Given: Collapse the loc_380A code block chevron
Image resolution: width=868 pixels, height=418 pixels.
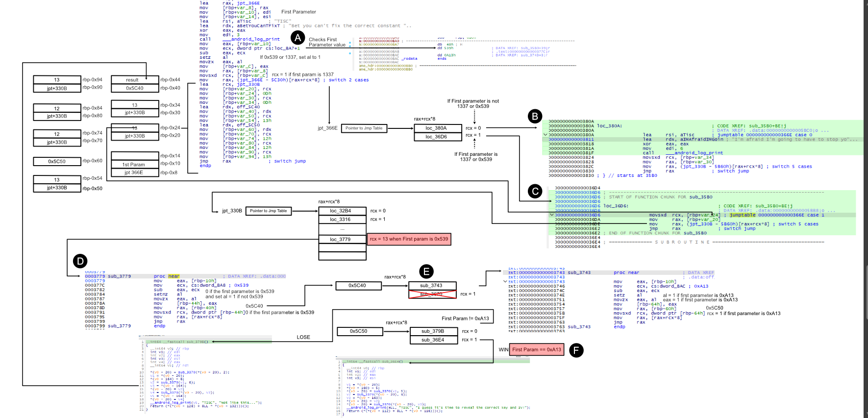Looking at the screenshot, I should tap(545, 135).
